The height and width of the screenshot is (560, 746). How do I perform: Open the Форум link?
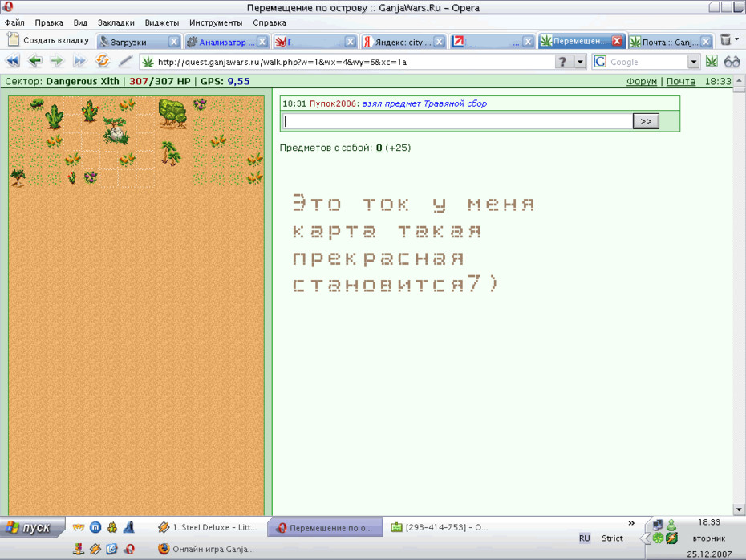641,81
